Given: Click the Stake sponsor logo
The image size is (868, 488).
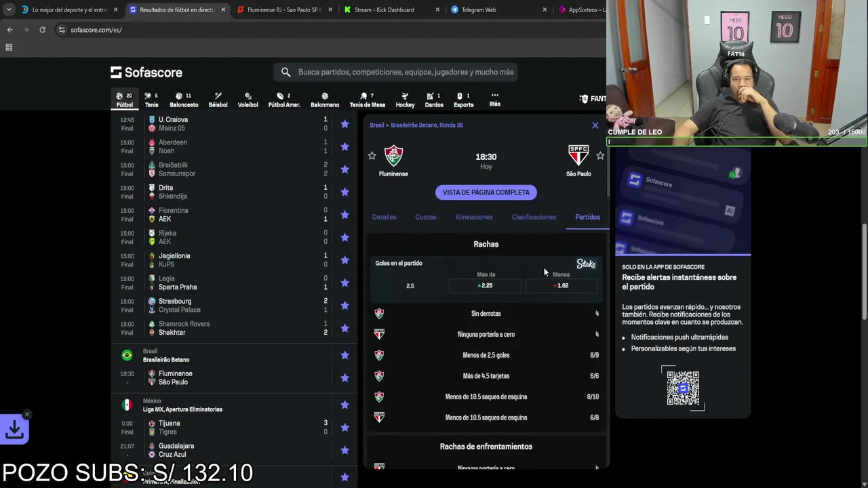Looking at the screenshot, I should tap(586, 264).
